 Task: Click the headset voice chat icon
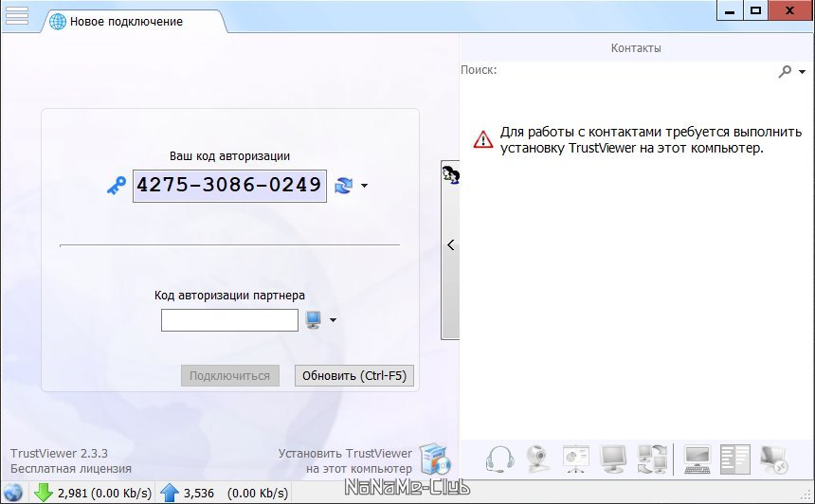(x=499, y=459)
